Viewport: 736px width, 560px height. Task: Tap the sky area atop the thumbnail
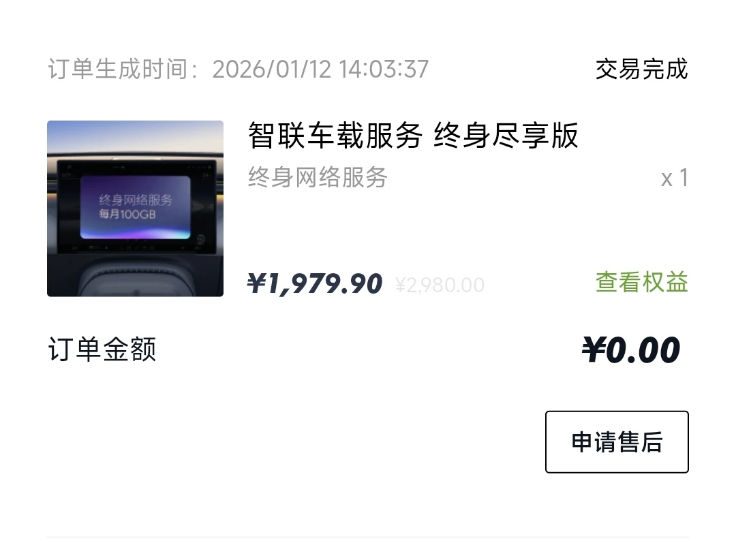click(x=135, y=134)
